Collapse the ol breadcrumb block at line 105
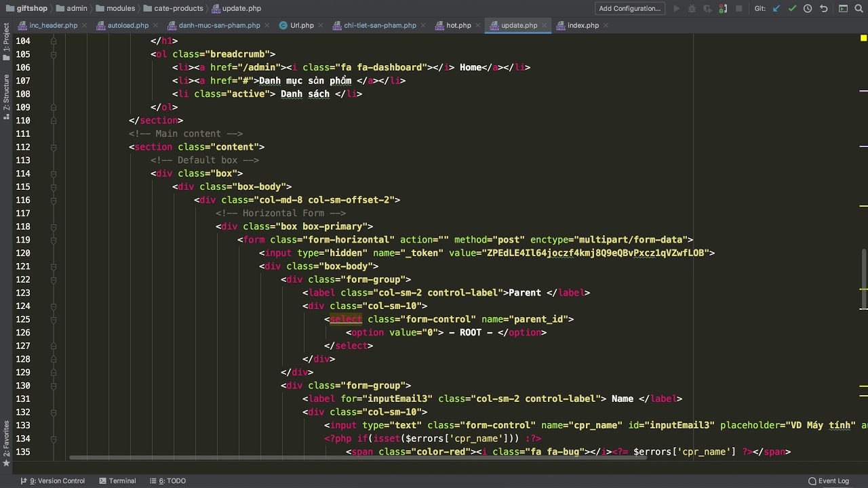 pos(53,54)
